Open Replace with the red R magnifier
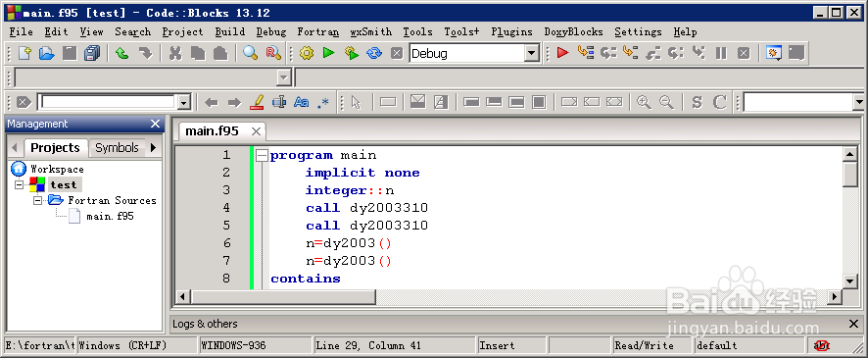The width and height of the screenshot is (868, 358). click(x=273, y=53)
